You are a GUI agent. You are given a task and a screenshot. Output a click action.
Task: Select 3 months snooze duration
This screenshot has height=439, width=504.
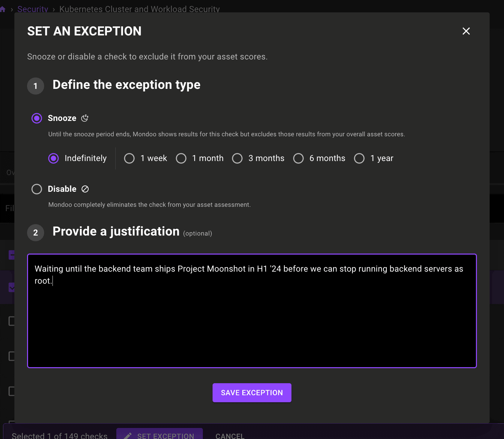[237, 158]
